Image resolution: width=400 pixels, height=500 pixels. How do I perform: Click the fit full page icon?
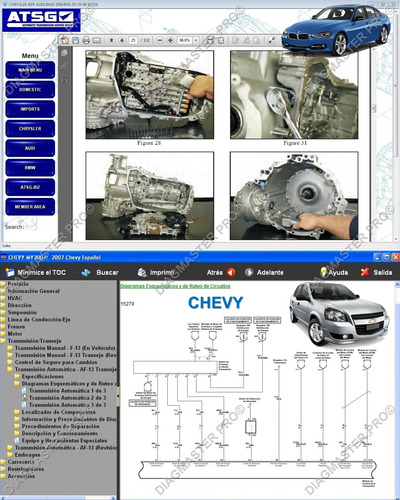[221, 40]
